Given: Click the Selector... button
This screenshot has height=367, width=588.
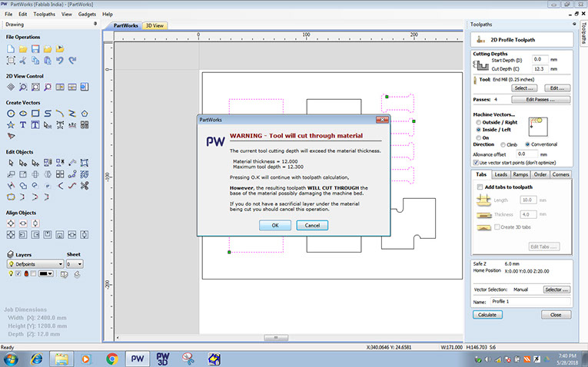Looking at the screenshot, I should coord(557,289).
